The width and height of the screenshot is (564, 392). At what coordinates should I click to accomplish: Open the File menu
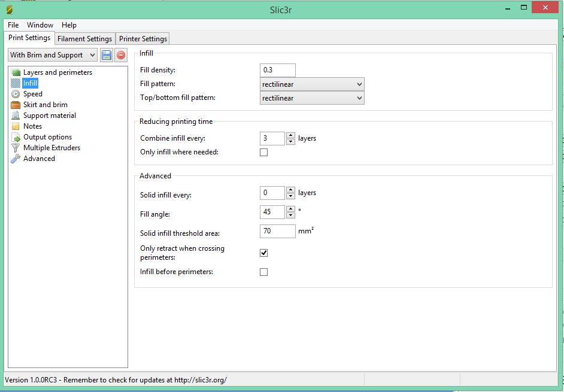point(13,25)
